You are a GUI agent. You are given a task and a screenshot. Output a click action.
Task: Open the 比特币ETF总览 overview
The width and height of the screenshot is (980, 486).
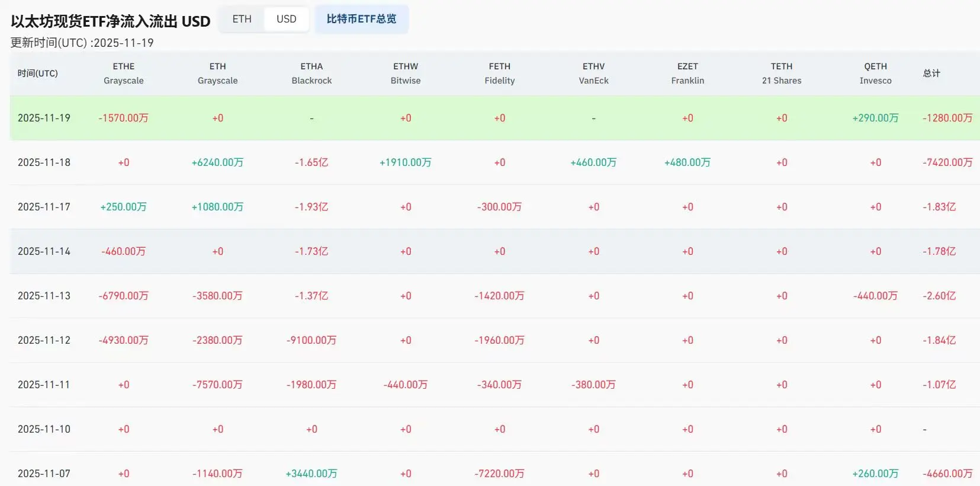point(361,19)
